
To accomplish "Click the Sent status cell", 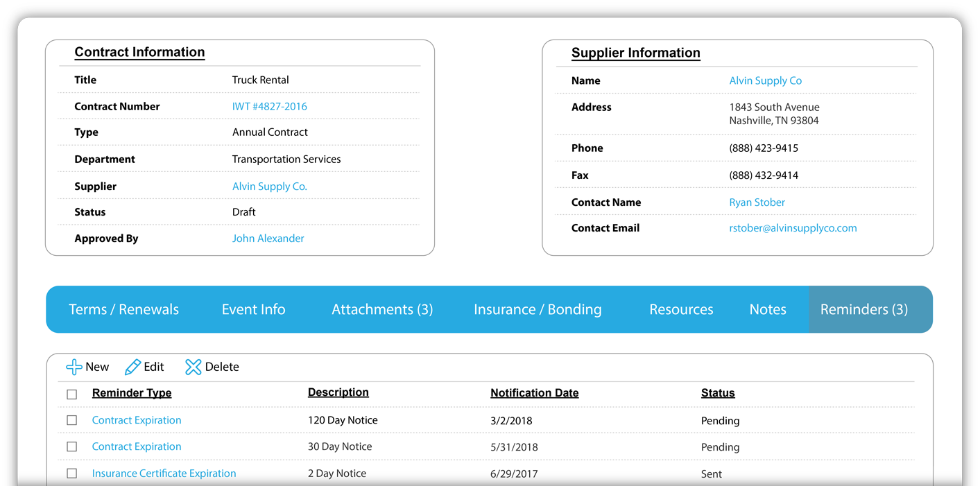I will (x=712, y=474).
